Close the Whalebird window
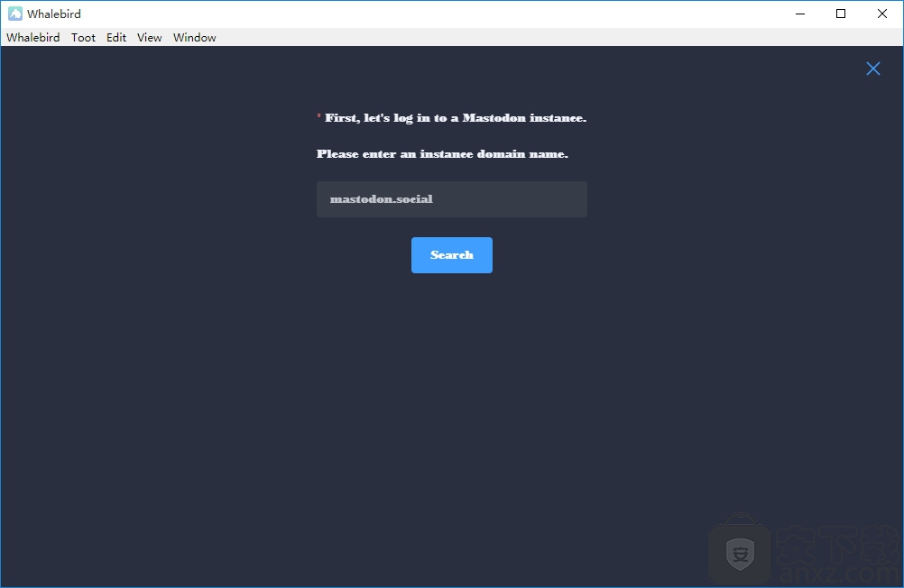The height and width of the screenshot is (588, 904). [x=882, y=14]
